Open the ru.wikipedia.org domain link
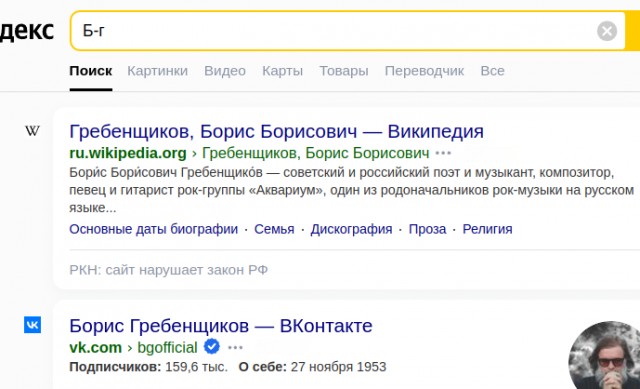The width and height of the screenshot is (640, 389). pyautogui.click(x=128, y=153)
